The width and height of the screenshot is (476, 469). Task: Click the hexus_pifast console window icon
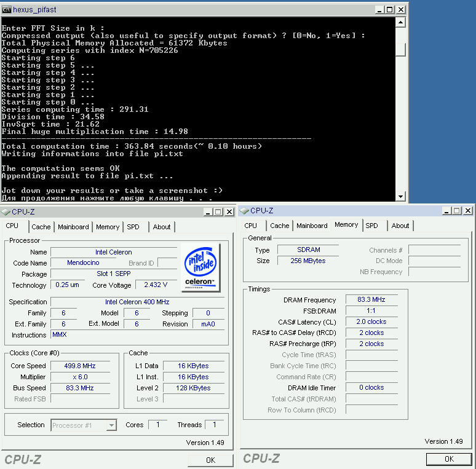6,10
